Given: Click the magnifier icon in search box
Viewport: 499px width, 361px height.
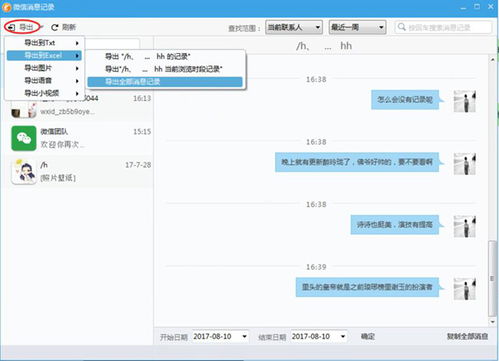Looking at the screenshot, I should coord(402,27).
